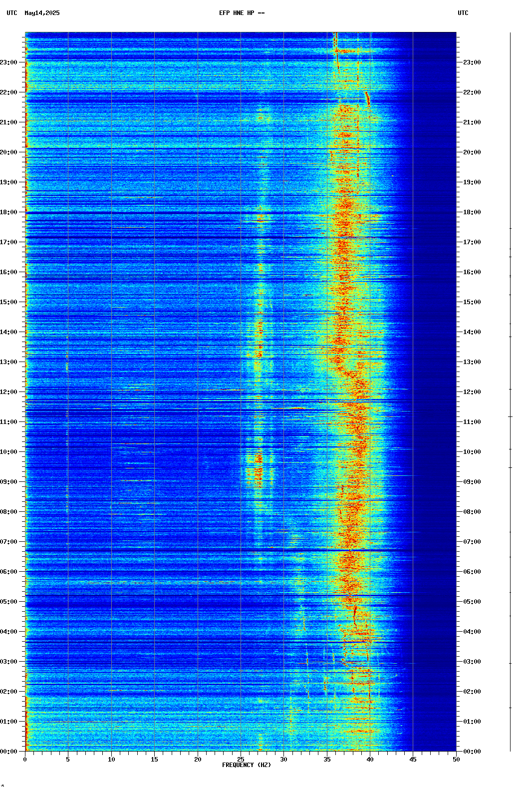Select frequency tick label 40
The height and width of the screenshot is (791, 532).
pos(370,760)
